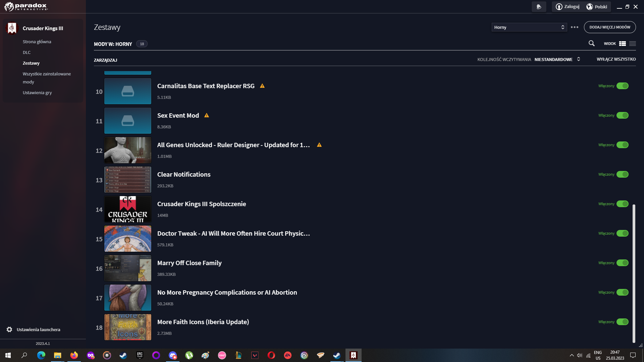The width and height of the screenshot is (644, 362).
Task: Click the Zaloguj login button
Action: tap(568, 7)
